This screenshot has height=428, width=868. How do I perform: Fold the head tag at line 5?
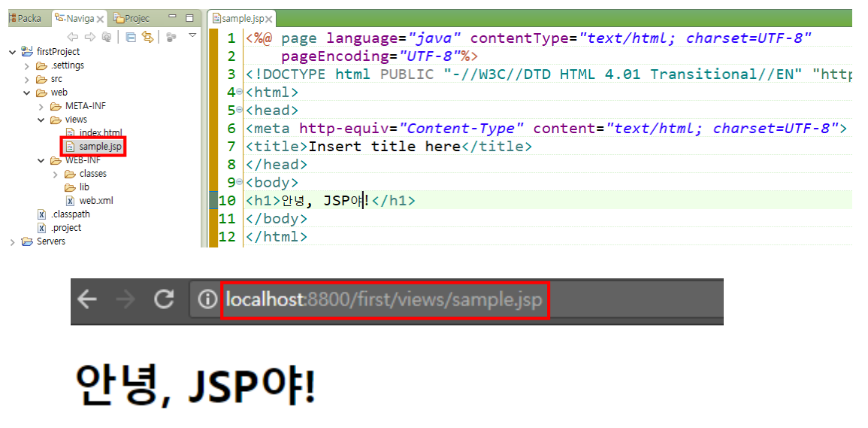239,110
